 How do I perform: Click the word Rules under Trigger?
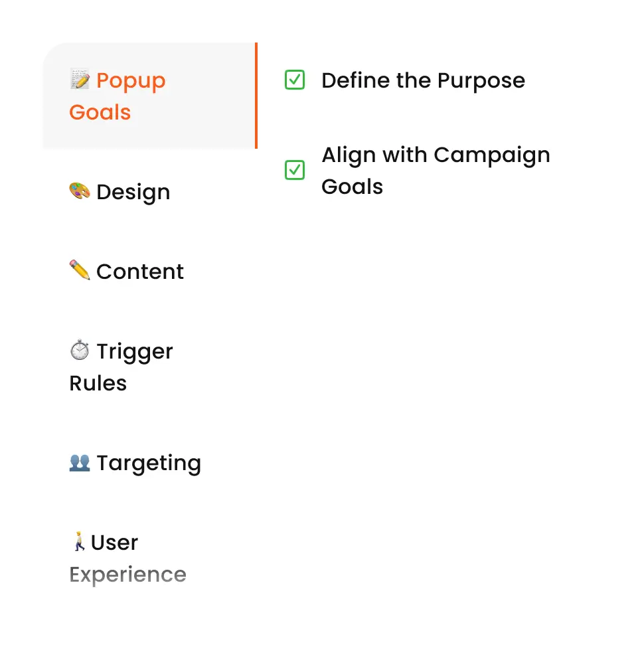(x=98, y=383)
